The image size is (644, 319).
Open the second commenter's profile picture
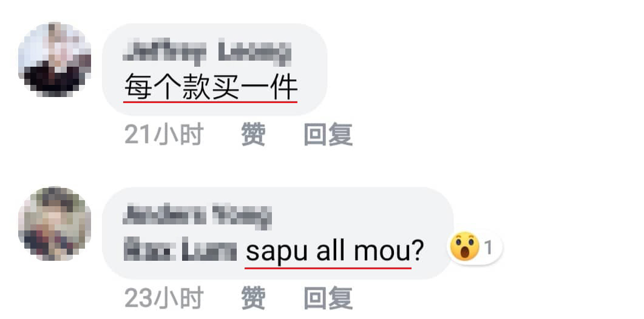55,224
